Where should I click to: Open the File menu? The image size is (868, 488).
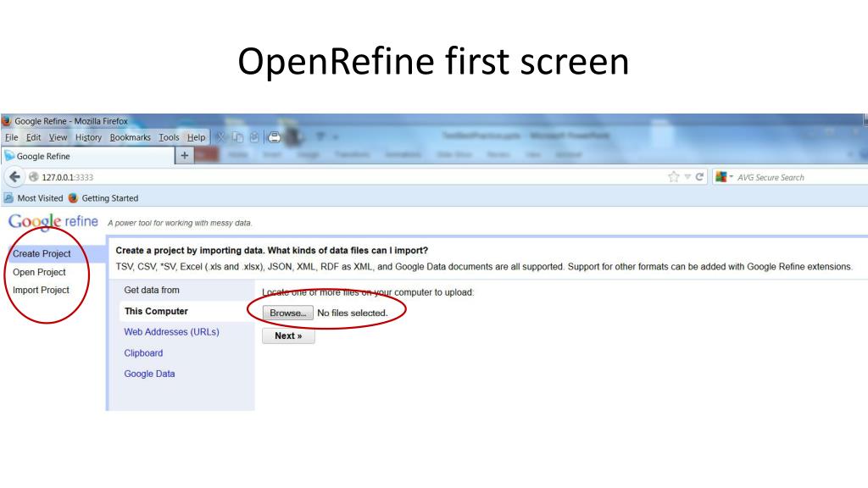[x=12, y=137]
